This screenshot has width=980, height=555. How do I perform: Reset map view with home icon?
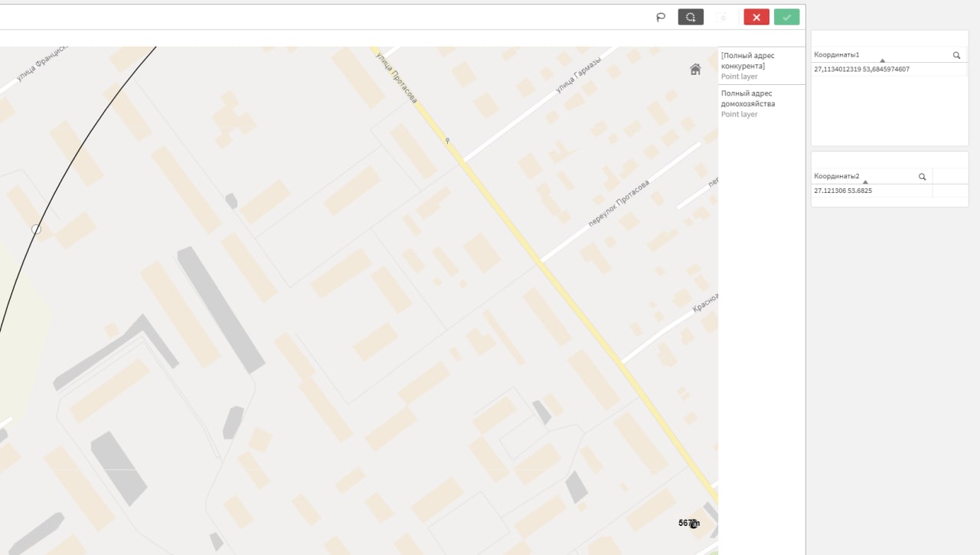(x=695, y=69)
